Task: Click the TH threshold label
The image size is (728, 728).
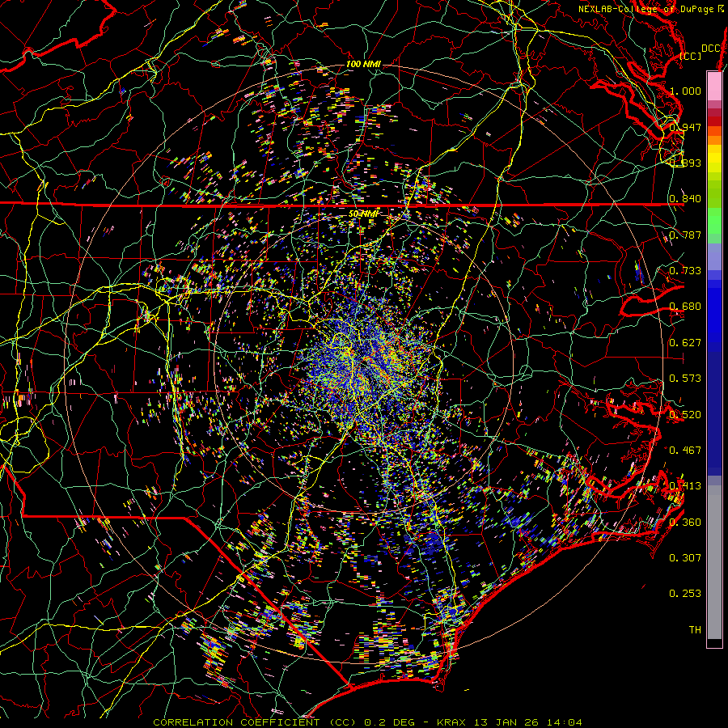Action: [695, 629]
